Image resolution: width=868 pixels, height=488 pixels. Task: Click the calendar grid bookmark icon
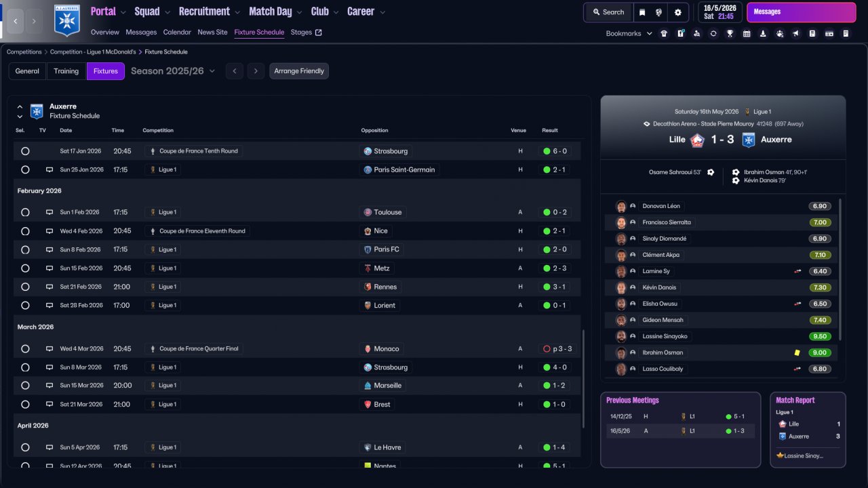pyautogui.click(x=747, y=33)
